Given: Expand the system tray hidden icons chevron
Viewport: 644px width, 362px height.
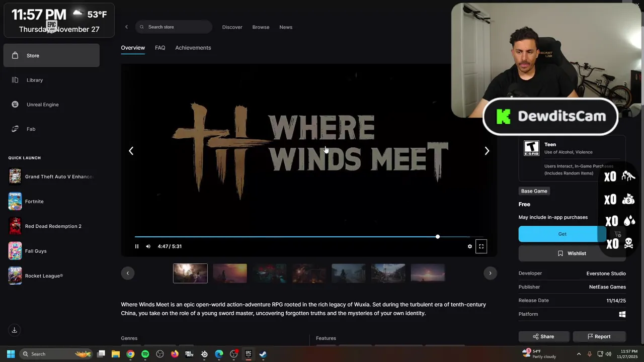Looking at the screenshot, I should 579,354.
